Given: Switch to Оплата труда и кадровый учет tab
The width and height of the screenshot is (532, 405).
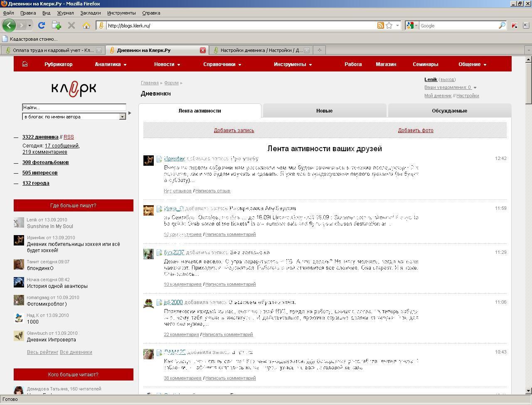Looking at the screenshot, I should 52,50.
